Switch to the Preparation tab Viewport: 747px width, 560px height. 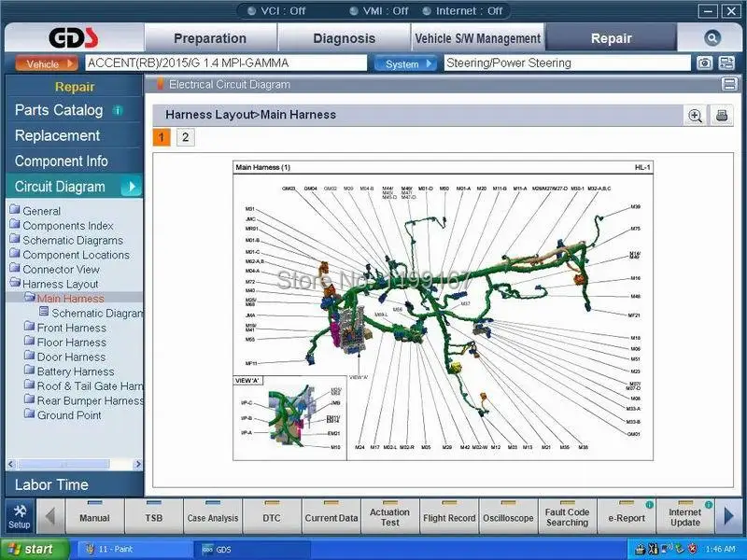[x=210, y=38]
